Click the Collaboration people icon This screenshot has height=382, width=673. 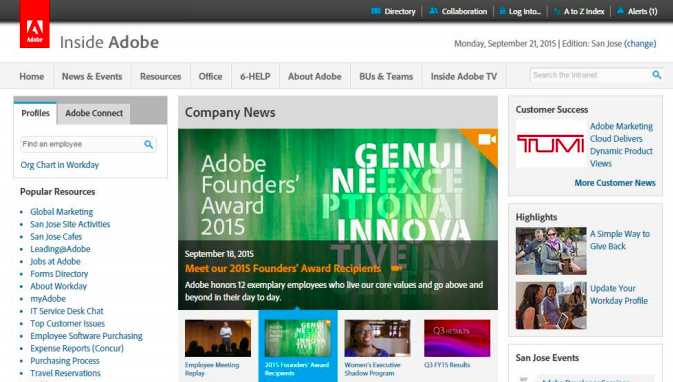click(x=434, y=11)
